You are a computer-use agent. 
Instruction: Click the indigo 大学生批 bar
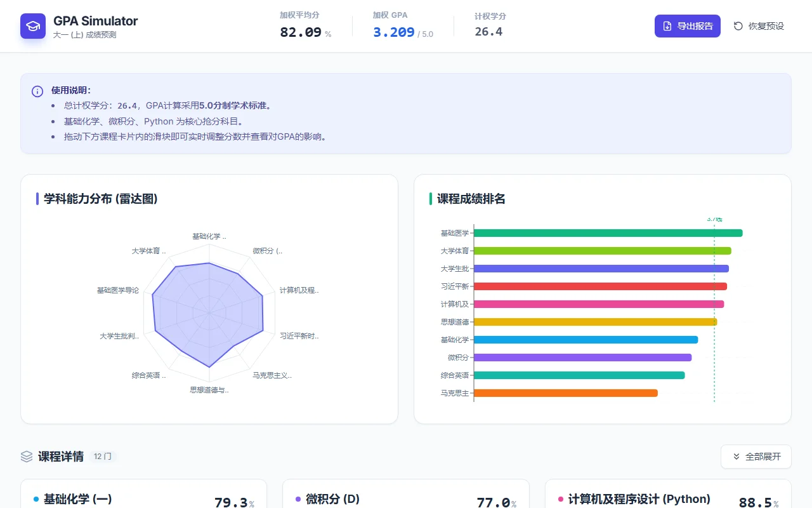(601, 269)
